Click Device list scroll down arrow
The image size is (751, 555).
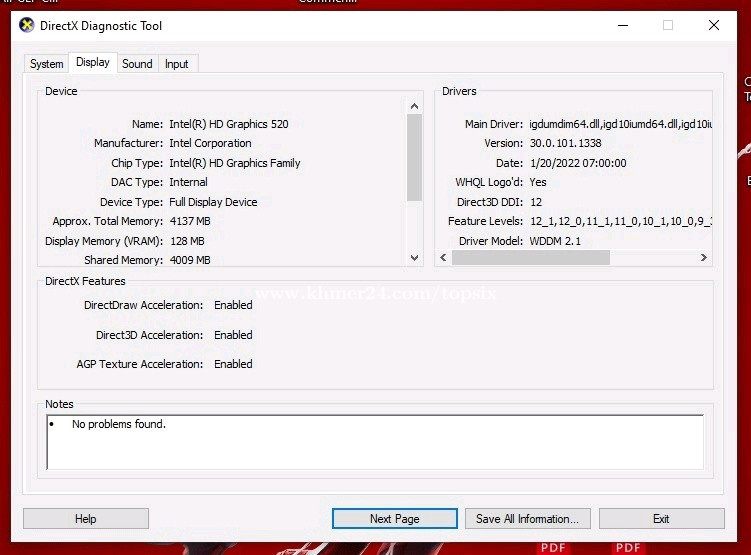tap(414, 258)
